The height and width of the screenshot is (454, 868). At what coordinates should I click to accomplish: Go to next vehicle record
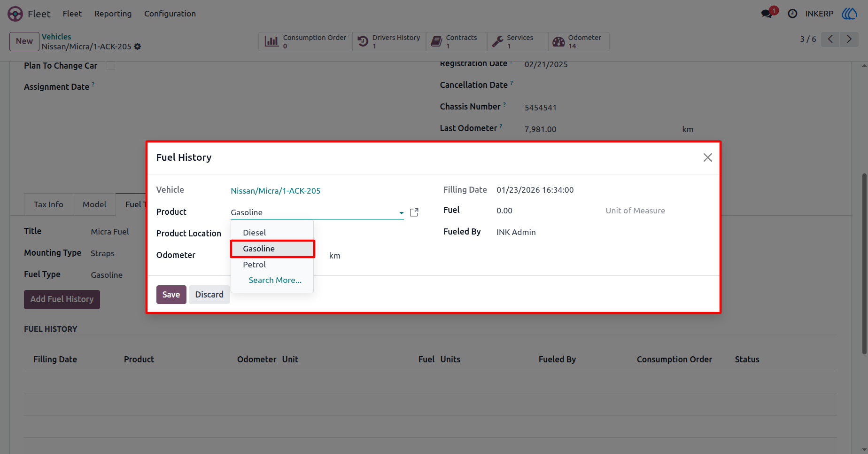(x=849, y=39)
